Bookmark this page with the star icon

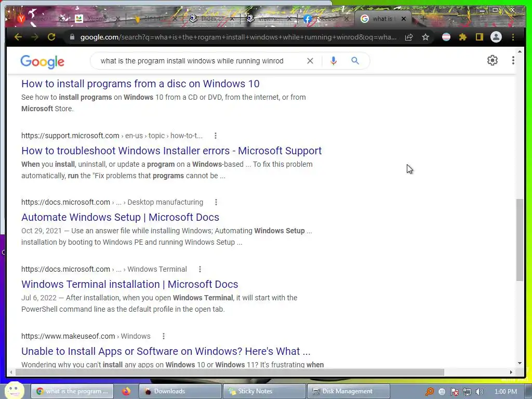pos(425,37)
